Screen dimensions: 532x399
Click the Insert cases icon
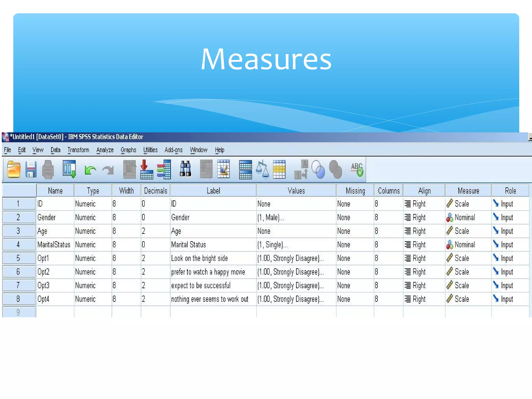click(x=206, y=169)
